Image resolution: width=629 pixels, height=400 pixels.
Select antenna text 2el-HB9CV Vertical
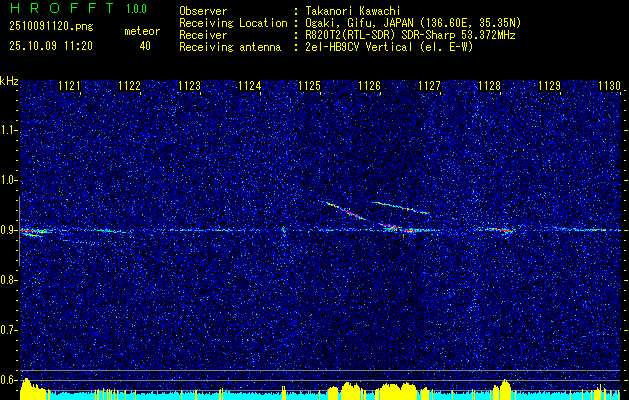[x=359, y=47]
